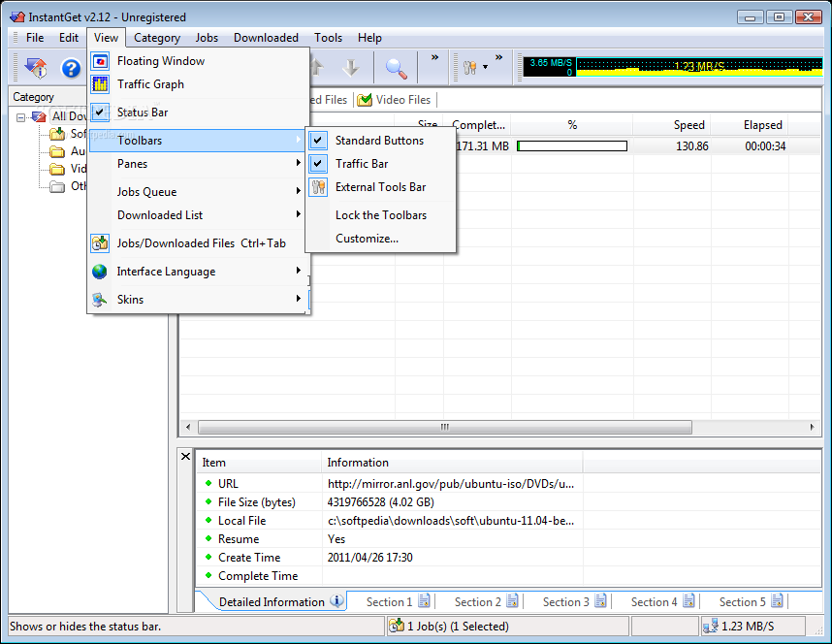Click the horizontal scrollbar thumb

445,427
